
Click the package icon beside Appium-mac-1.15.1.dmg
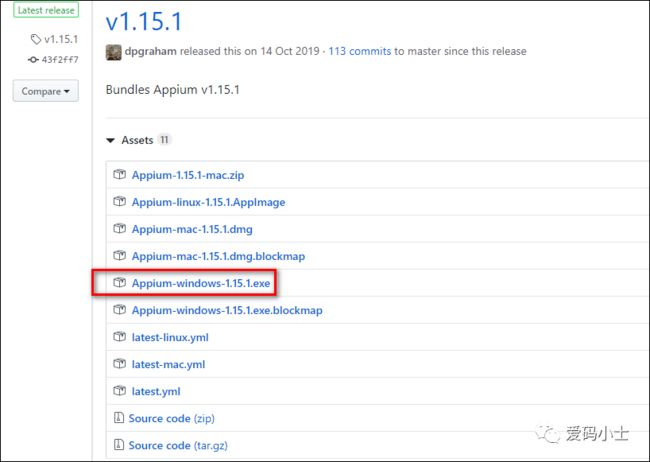(x=119, y=229)
